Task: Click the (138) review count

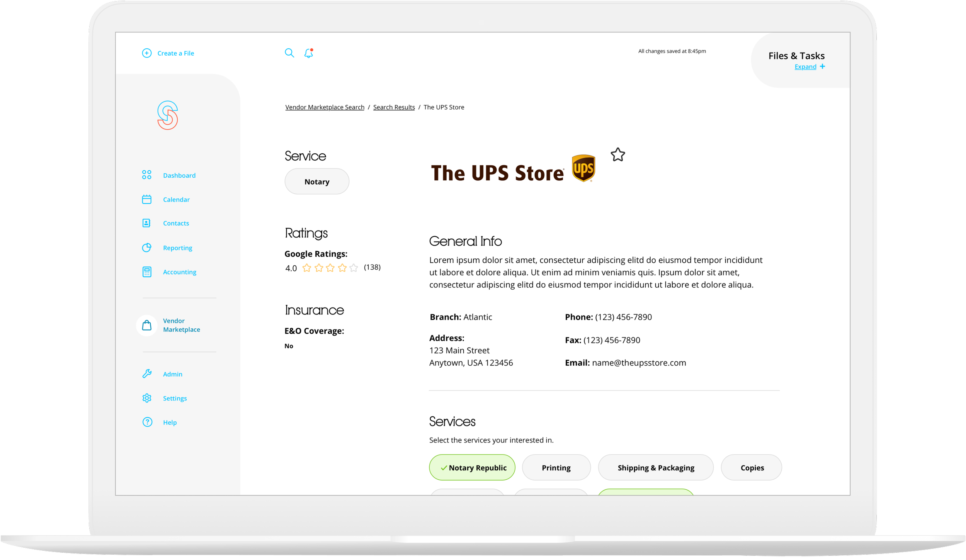Action: (372, 267)
